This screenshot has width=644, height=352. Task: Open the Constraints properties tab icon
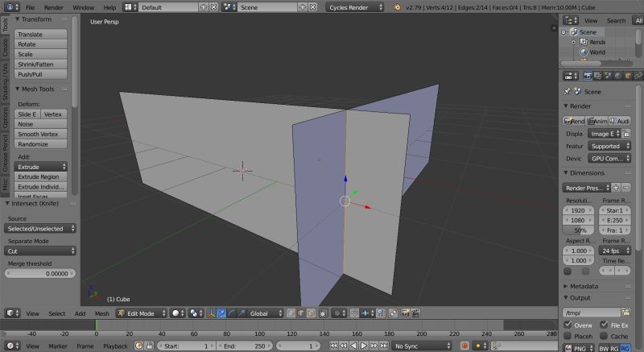pyautogui.click(x=638, y=76)
